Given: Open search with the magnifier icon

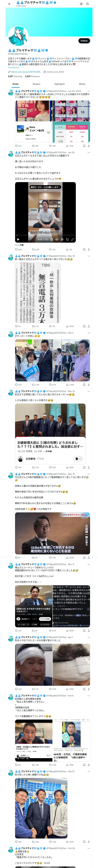Looking at the screenshot, I should (x=88, y=4).
